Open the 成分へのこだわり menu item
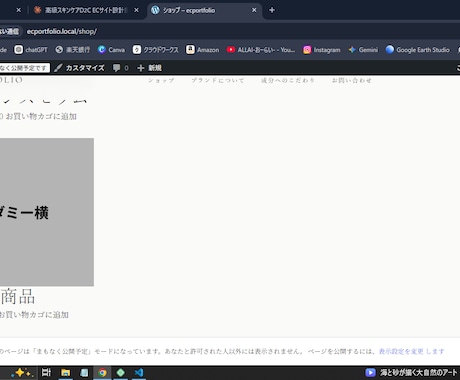 point(288,80)
